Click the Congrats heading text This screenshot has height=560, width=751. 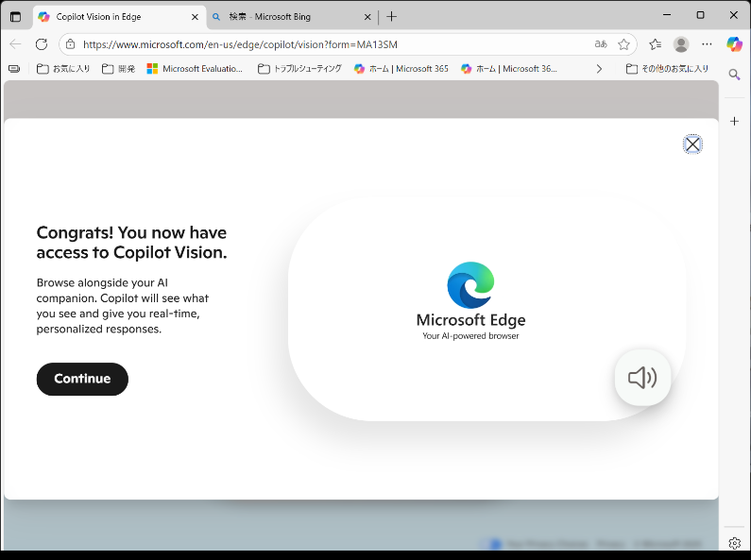coord(131,242)
